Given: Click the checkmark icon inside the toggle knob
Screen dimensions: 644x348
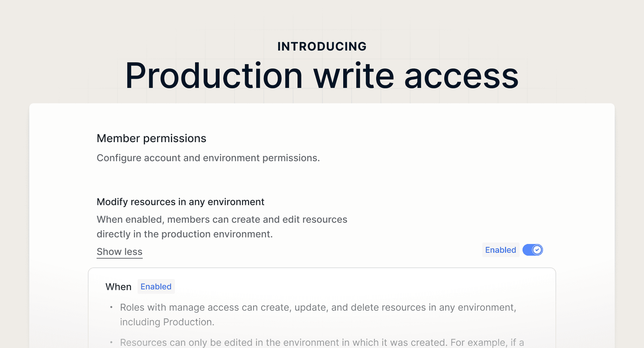Looking at the screenshot, I should (x=537, y=250).
